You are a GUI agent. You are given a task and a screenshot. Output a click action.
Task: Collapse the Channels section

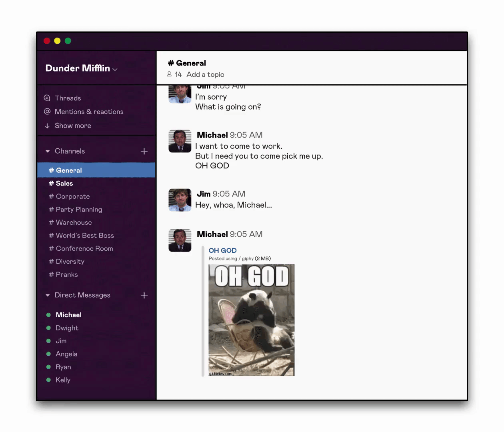point(48,151)
